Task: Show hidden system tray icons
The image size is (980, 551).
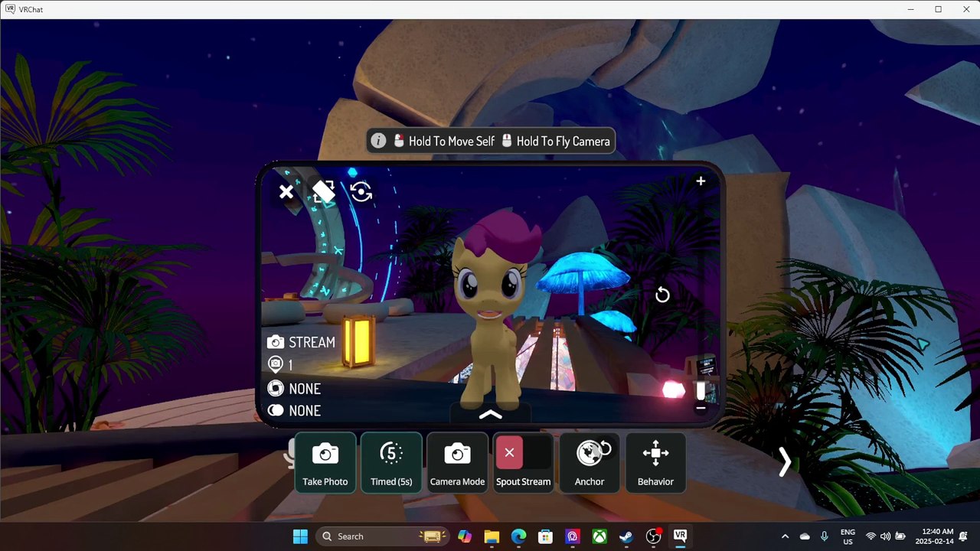Action: point(785,536)
